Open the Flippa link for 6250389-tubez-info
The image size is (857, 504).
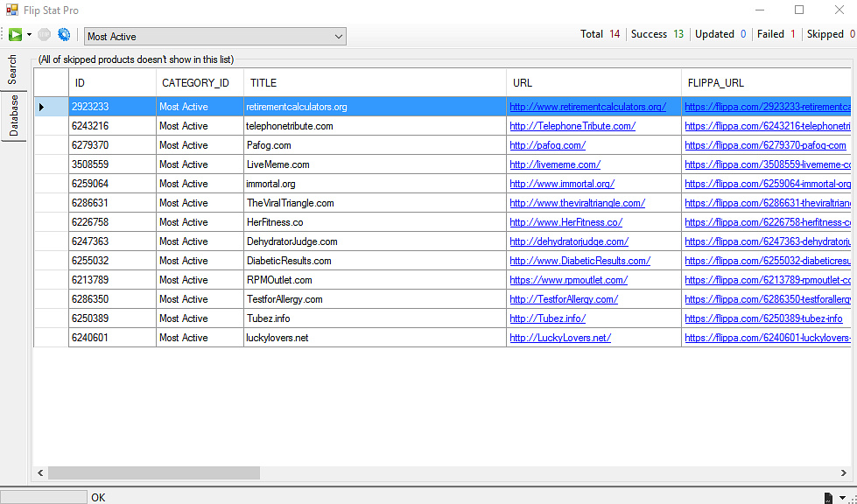[763, 318]
